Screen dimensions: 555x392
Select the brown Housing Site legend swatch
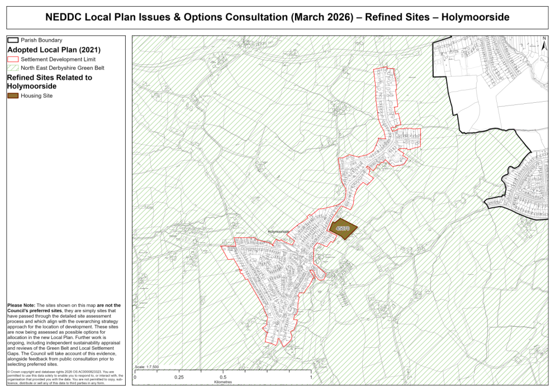(x=12, y=95)
